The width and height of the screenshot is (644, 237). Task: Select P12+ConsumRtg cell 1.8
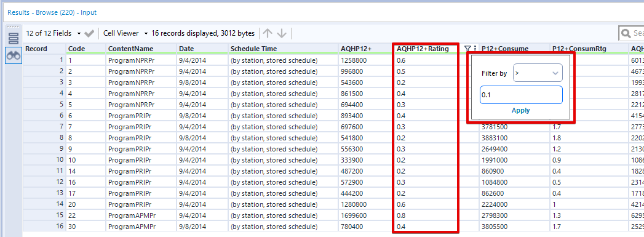(589, 138)
